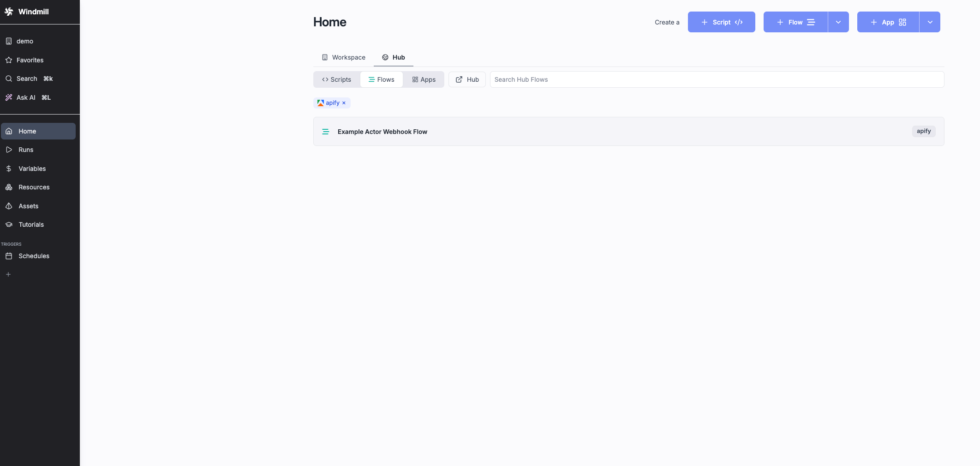Select Variables in the sidebar
980x466 pixels.
[32, 169]
